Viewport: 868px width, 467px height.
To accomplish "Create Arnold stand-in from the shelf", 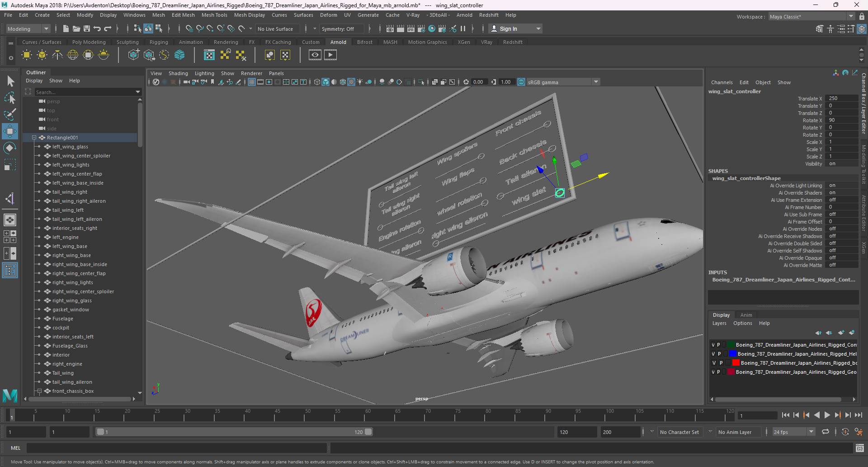I will pyautogui.click(x=133, y=55).
